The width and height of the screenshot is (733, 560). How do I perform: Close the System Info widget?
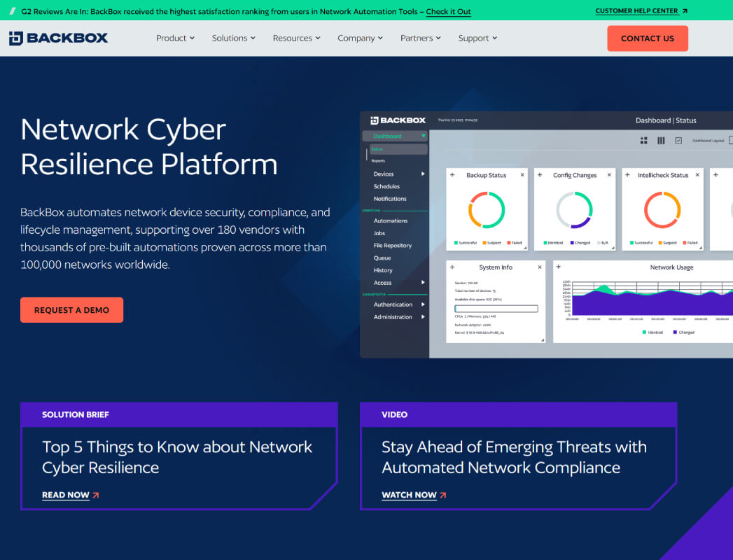(540, 267)
